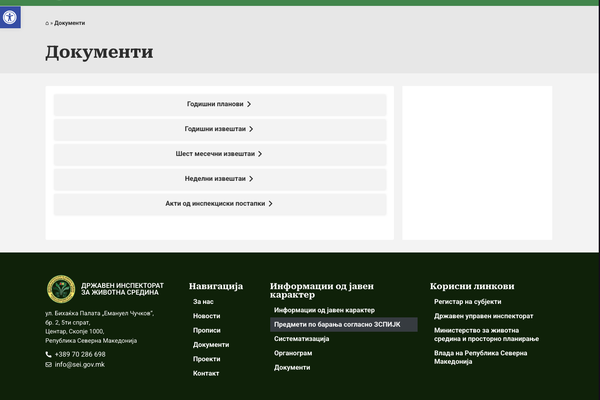Open the Годишни извештаи section label

215,129
